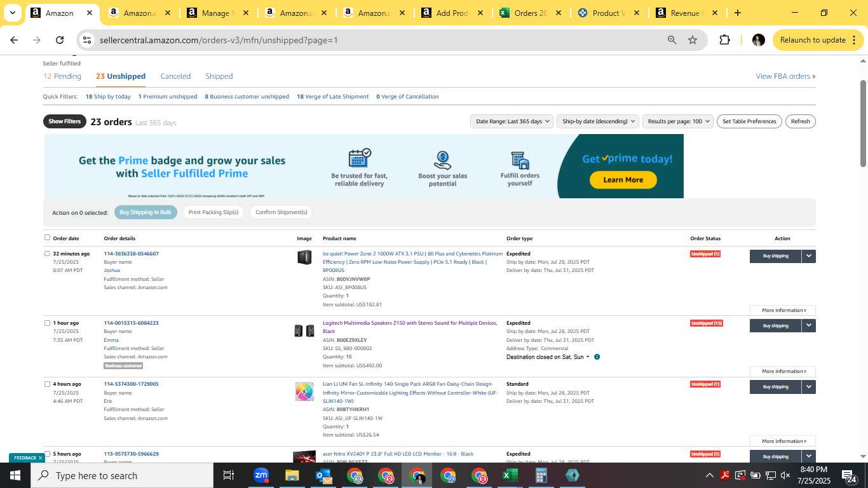Open Chrome's three-dot menu

coord(853,40)
